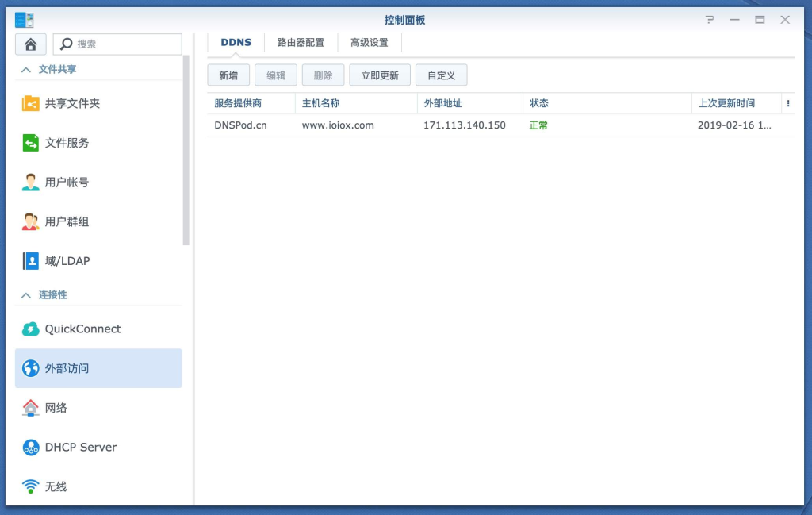Image resolution: width=812 pixels, height=515 pixels.
Task: Open 共享文件夹 settings in sidebar
Action: point(73,103)
